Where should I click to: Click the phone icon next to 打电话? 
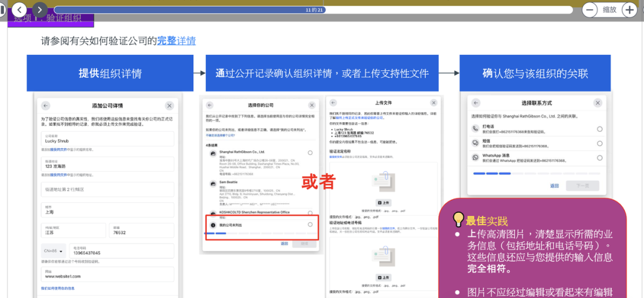(x=476, y=129)
